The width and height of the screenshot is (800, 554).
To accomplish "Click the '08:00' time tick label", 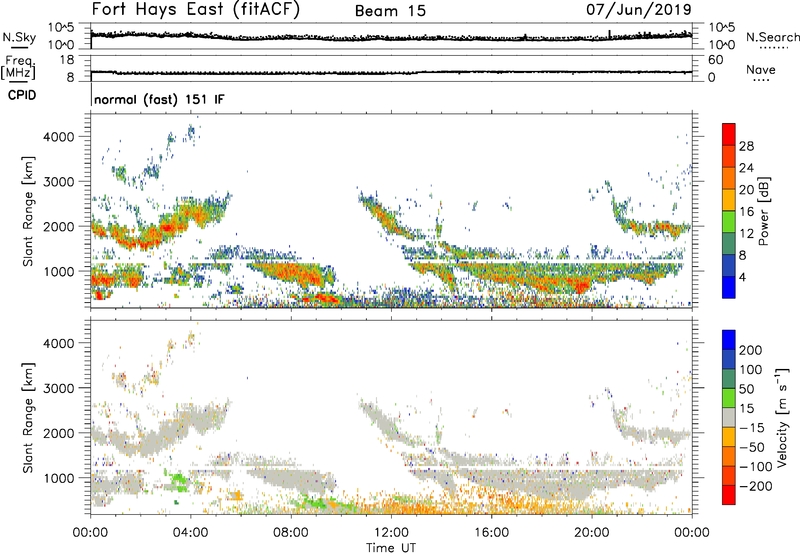I will (x=291, y=533).
